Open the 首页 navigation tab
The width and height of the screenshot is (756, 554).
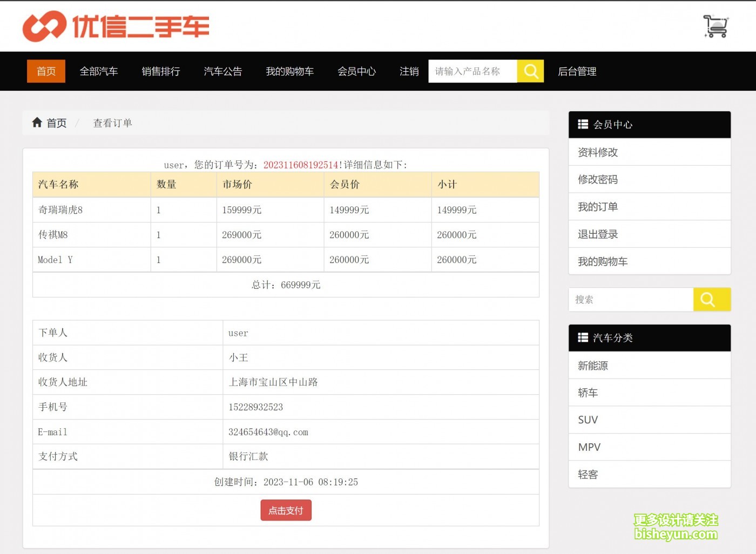pos(46,71)
